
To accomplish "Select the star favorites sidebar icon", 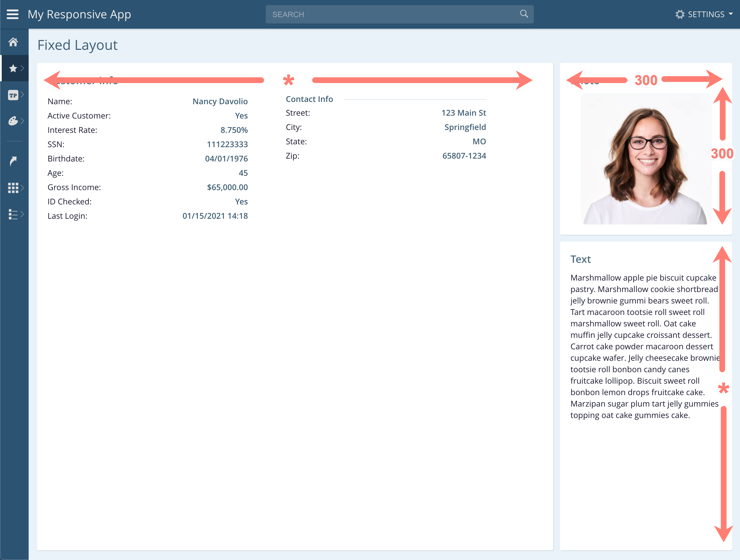I will click(13, 69).
